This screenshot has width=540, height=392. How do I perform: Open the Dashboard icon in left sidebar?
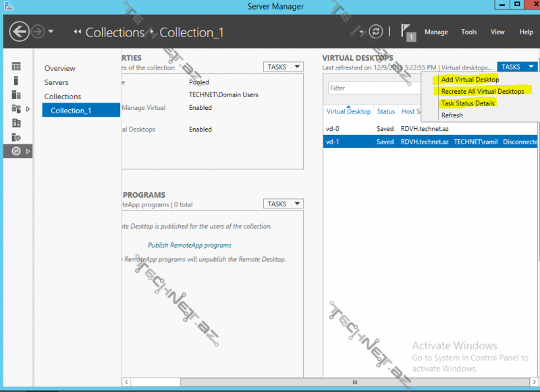(x=16, y=66)
